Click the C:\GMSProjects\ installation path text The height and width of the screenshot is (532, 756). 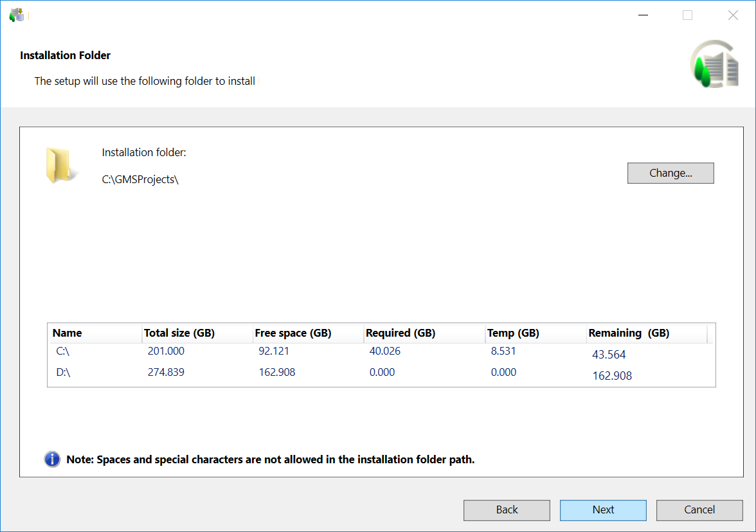coord(140,180)
